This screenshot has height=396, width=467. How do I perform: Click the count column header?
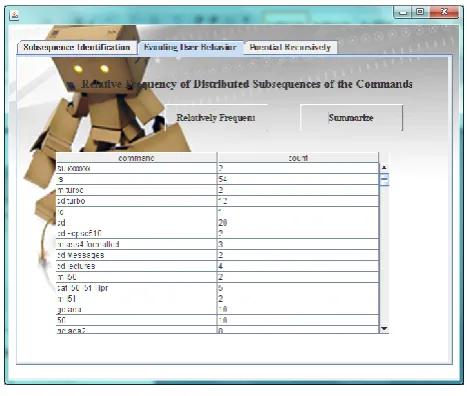[x=298, y=158]
